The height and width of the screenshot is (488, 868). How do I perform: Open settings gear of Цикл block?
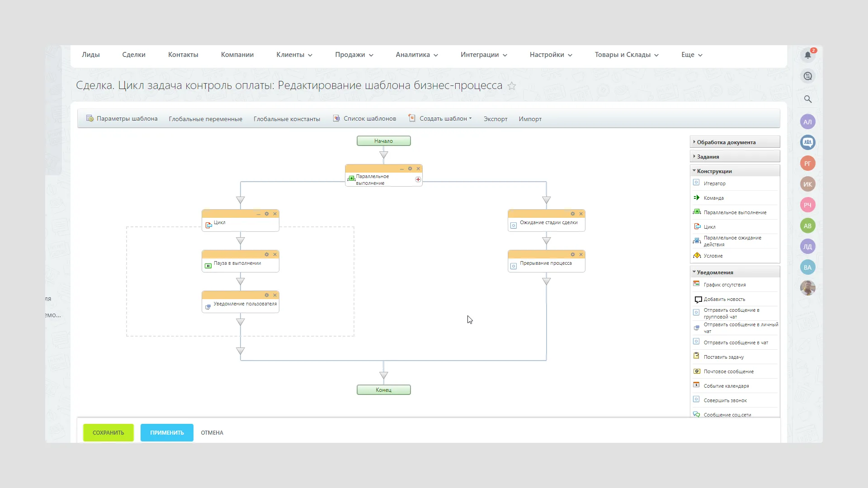click(267, 214)
